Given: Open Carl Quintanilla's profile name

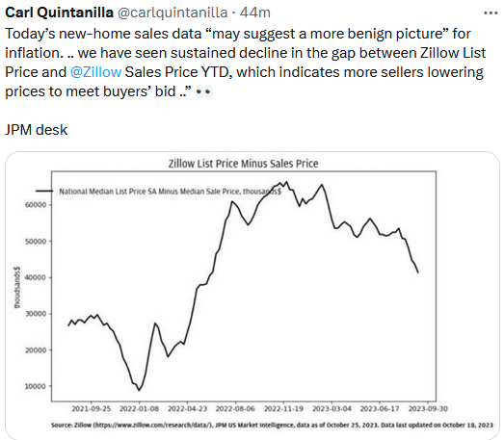Looking at the screenshot, I should pos(59,13).
